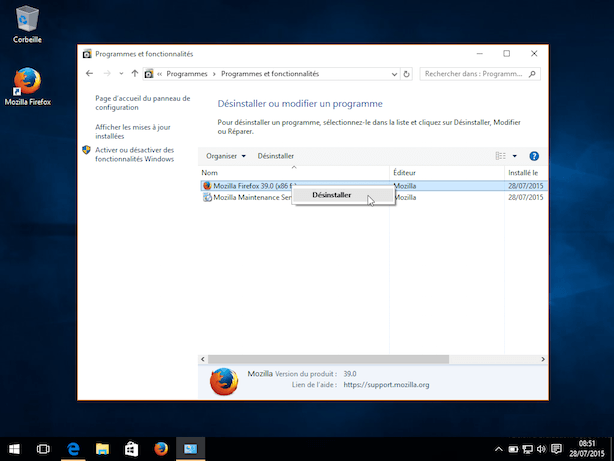This screenshot has height=461, width=614.
Task: Click the battery tray icon
Action: point(513,449)
